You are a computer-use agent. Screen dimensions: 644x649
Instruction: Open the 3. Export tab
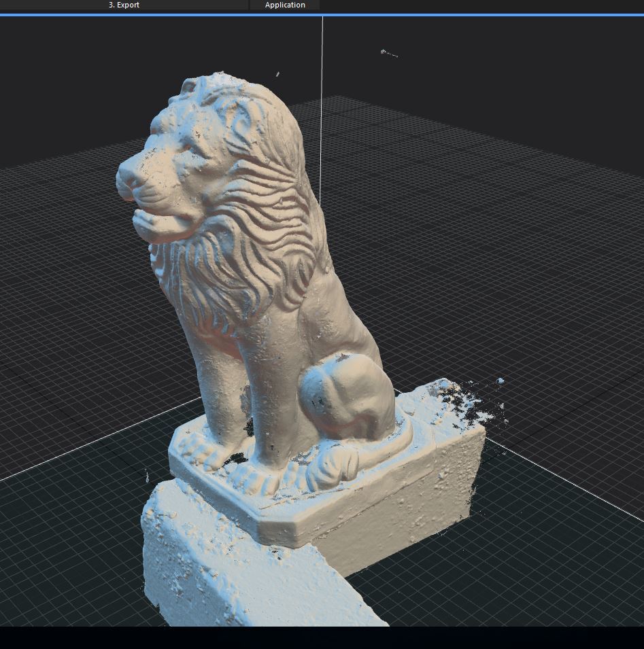point(124,5)
